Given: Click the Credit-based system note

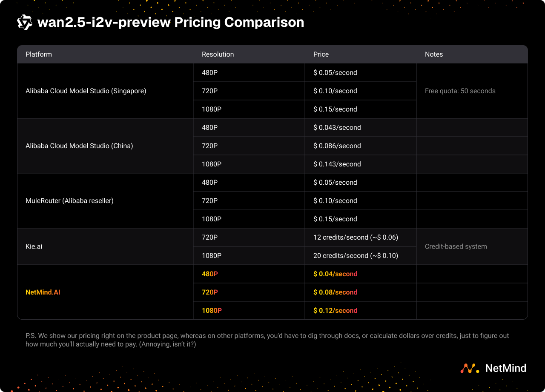Looking at the screenshot, I should tap(456, 247).
